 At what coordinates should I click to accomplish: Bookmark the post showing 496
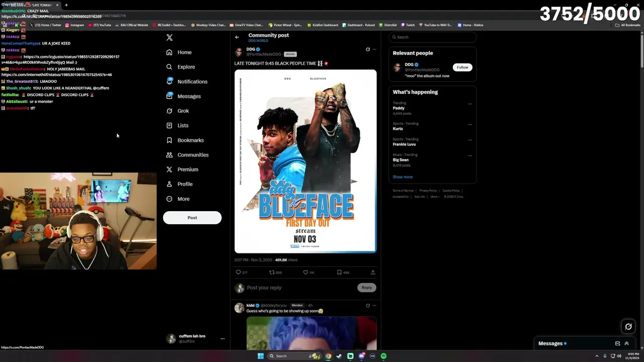339,273
